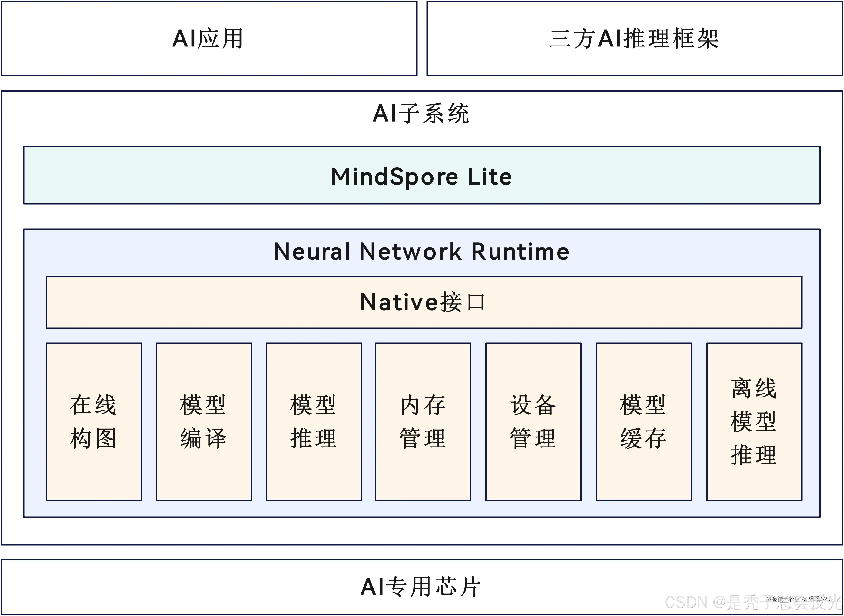The width and height of the screenshot is (844, 616).
Task: Click the Neural Network Runtime title
Action: click(422, 251)
